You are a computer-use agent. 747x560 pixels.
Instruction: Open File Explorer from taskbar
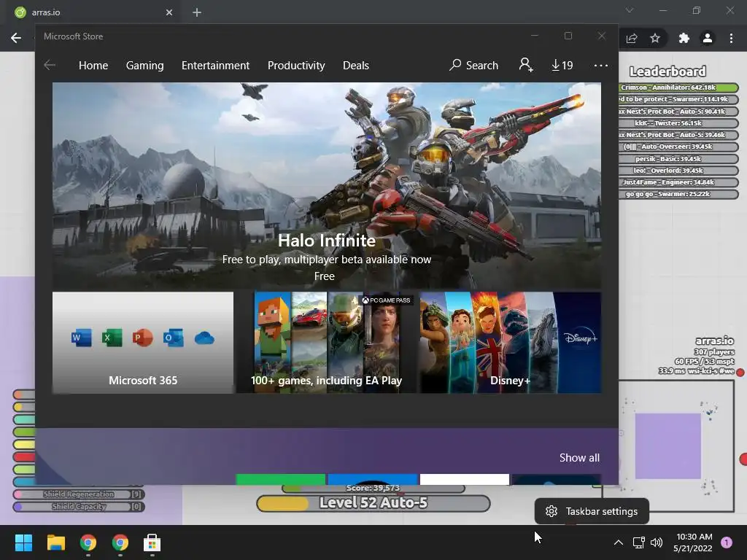55,542
